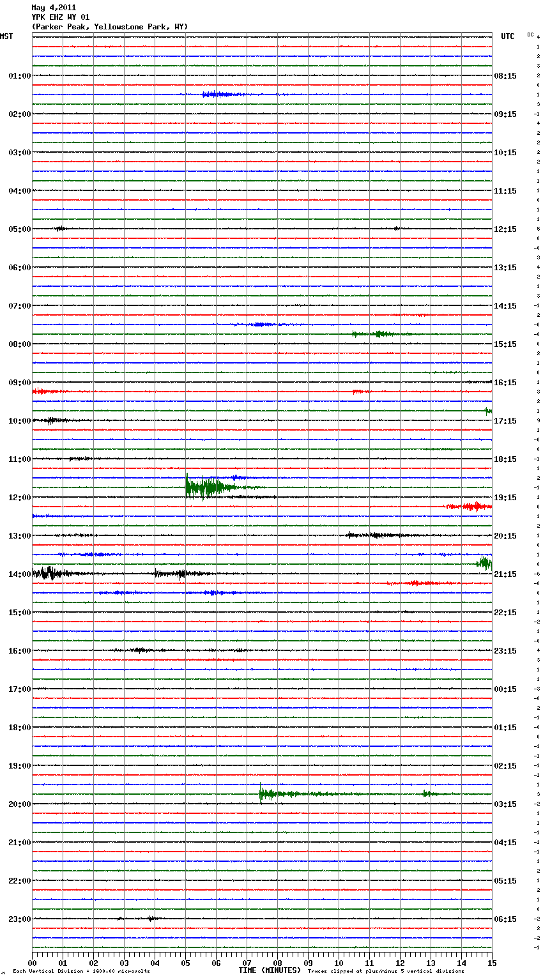Click the 08:15 UTC time label
The width and height of the screenshot is (543, 980).
(x=505, y=75)
